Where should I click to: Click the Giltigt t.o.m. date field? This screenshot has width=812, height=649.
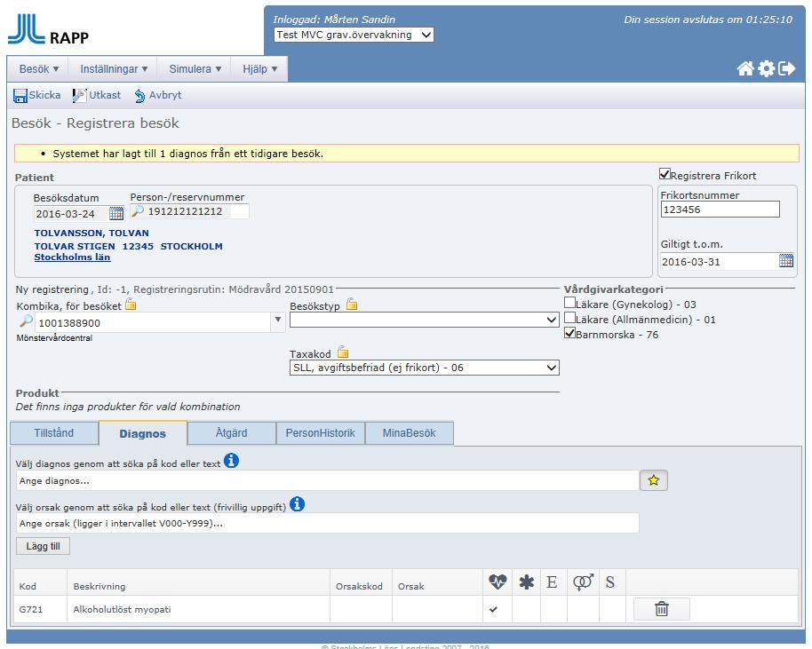click(720, 261)
